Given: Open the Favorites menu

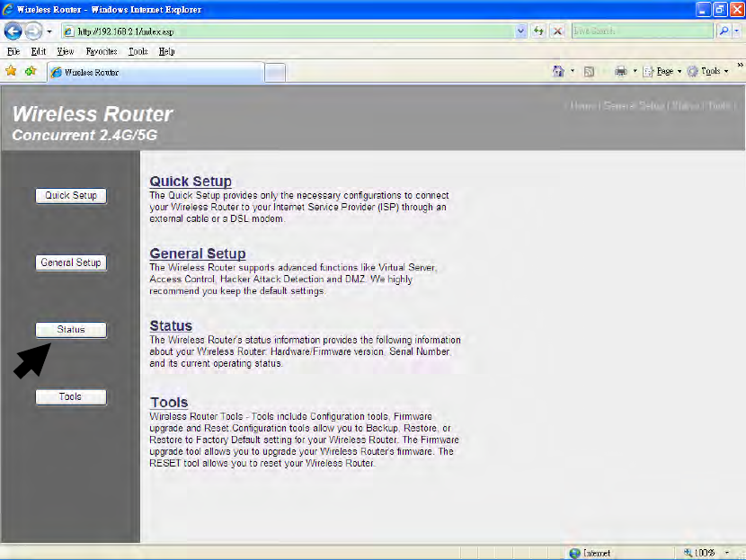Looking at the screenshot, I should (x=102, y=51).
